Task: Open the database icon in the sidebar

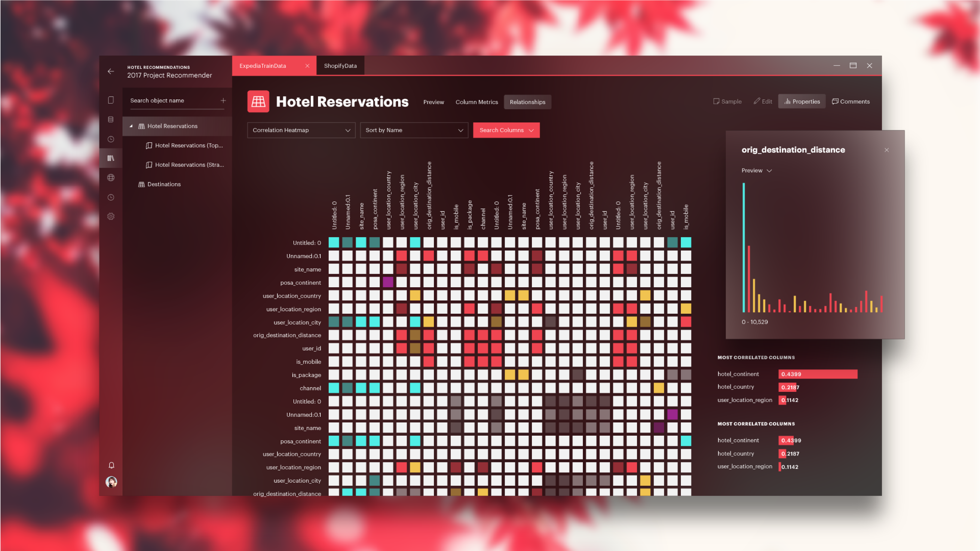Action: (111, 120)
